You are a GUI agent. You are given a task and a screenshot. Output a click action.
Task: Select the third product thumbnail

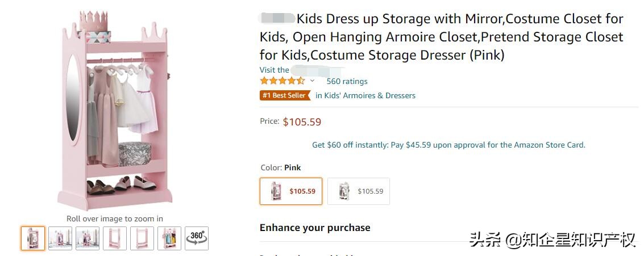click(88, 238)
